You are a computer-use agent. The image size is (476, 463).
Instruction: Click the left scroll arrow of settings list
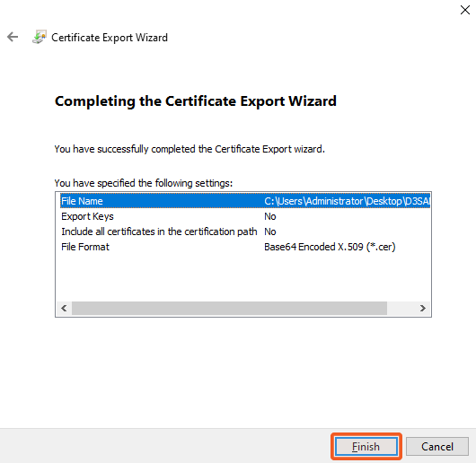pos(64,309)
